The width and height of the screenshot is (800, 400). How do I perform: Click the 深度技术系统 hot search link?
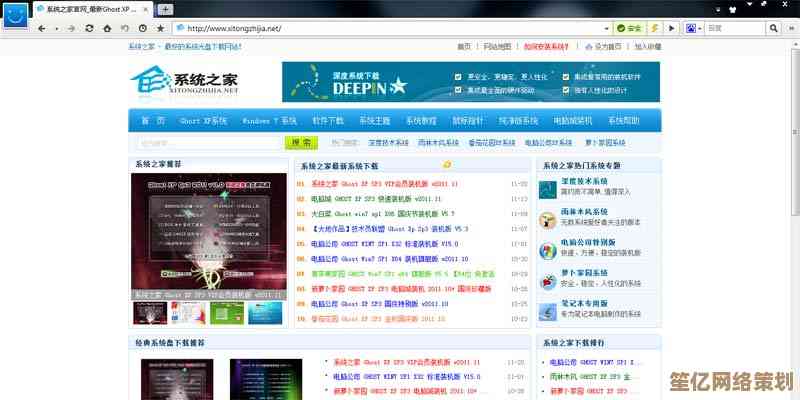(384, 143)
